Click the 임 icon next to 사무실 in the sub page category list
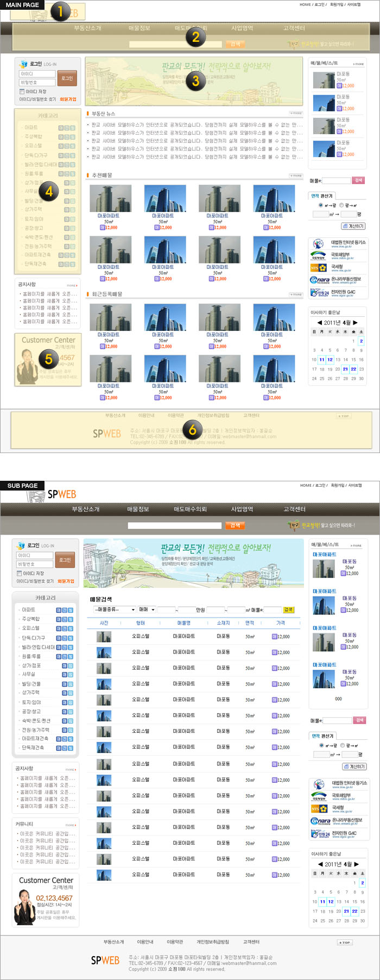This screenshot has width=380, height=980. point(71,675)
